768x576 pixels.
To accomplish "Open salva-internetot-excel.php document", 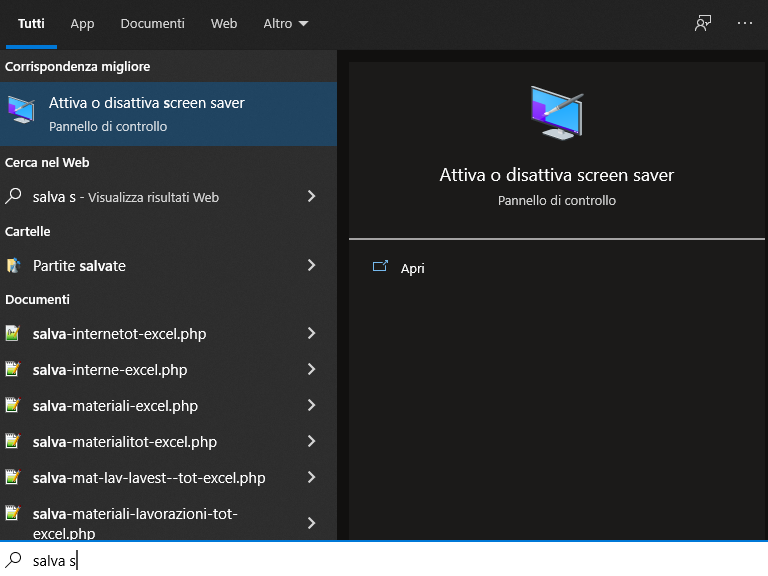I will [168, 334].
